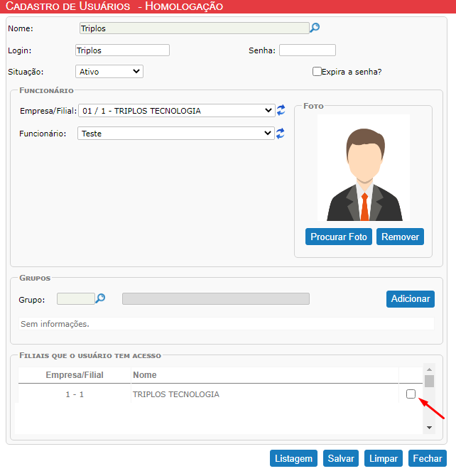
Task: Click the Adicionar group button
Action: coord(411,299)
